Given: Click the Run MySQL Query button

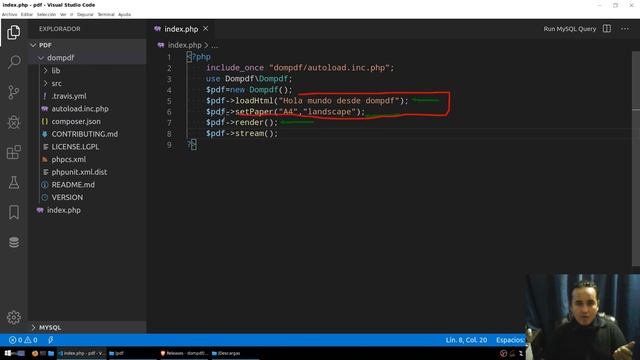Looking at the screenshot, I should point(569,29).
